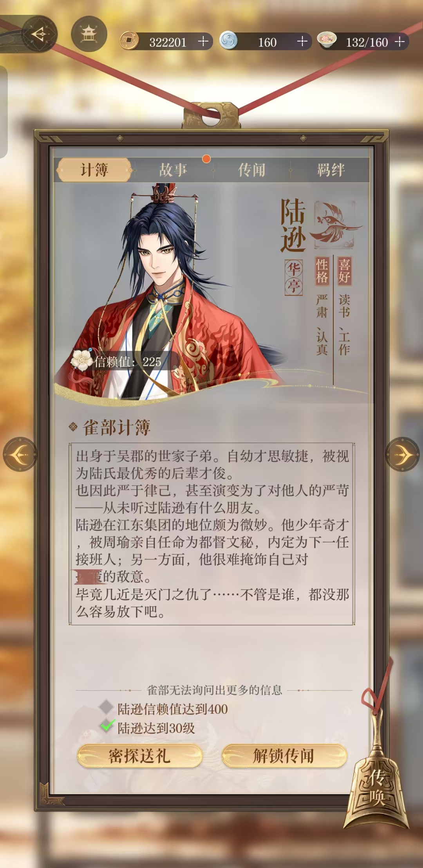This screenshot has height=868, width=423.
Task: Go to next character arrow
Action: click(402, 454)
